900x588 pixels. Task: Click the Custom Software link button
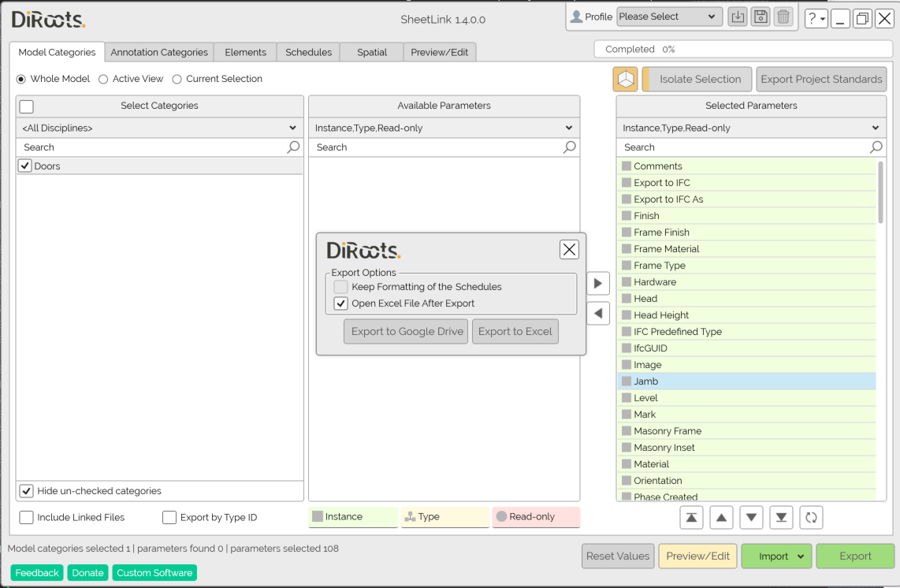tap(154, 573)
